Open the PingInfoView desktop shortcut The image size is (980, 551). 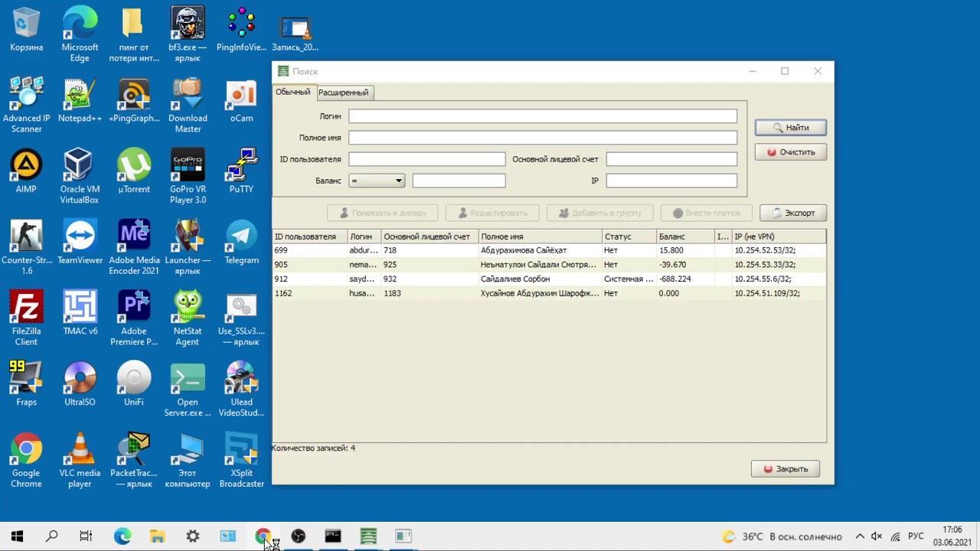pyautogui.click(x=241, y=29)
